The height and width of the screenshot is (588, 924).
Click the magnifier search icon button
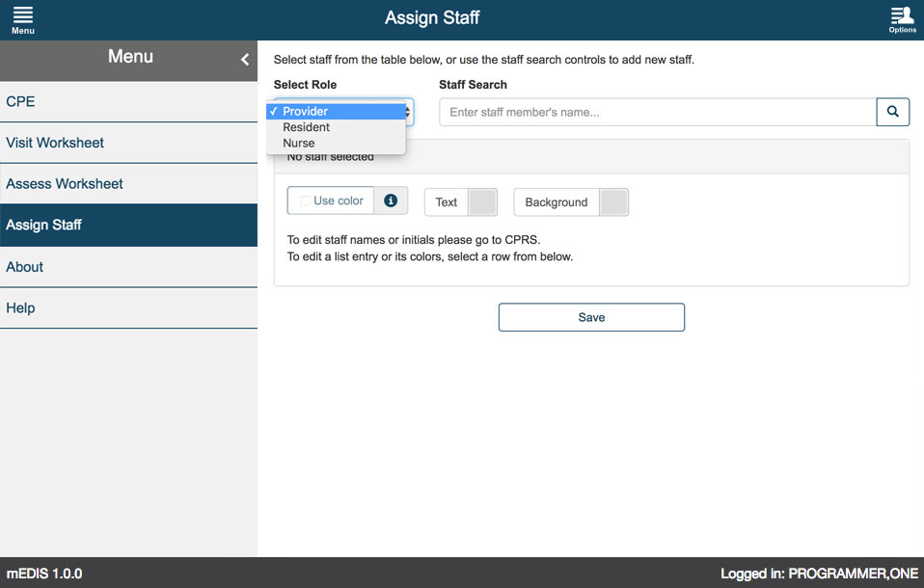click(893, 112)
